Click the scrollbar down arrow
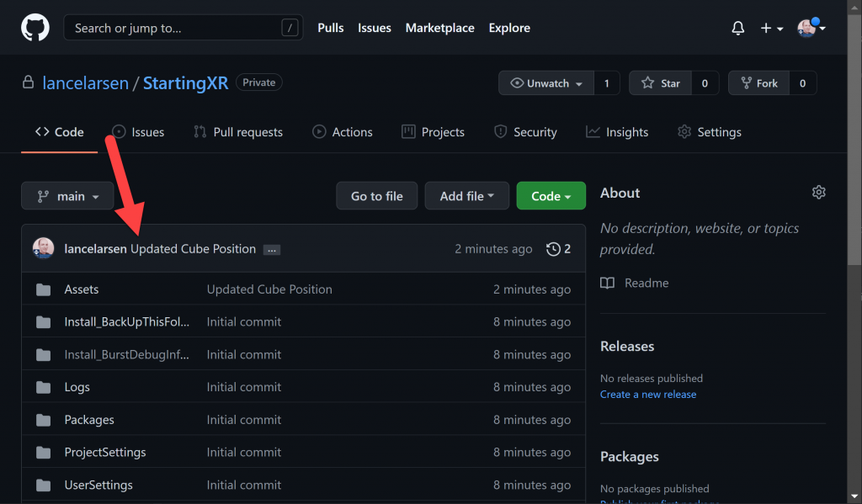Viewport: 862px width, 504px height. pyautogui.click(x=854, y=497)
